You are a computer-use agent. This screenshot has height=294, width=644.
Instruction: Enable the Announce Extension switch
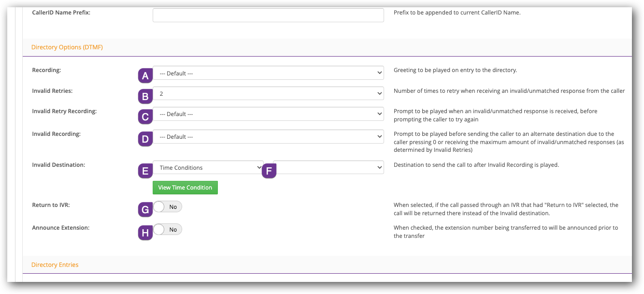pyautogui.click(x=167, y=230)
